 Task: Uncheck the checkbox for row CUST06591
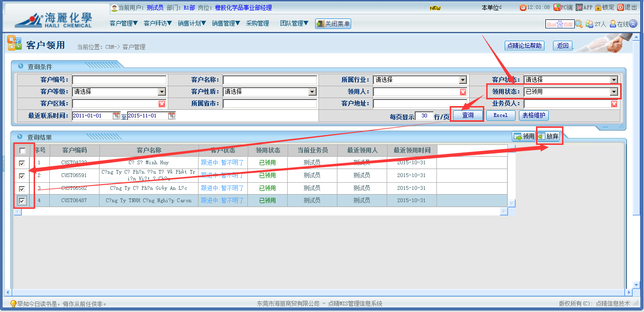coord(22,176)
